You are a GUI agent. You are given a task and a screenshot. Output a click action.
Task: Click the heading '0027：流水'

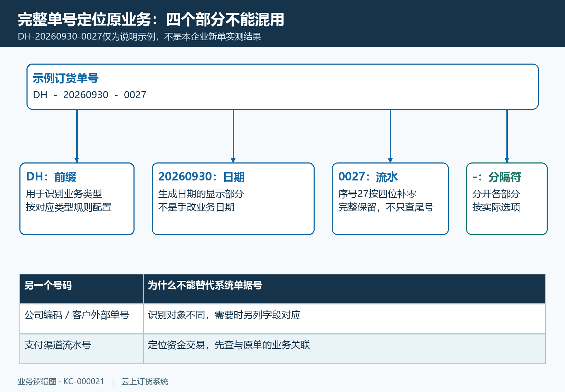click(368, 177)
